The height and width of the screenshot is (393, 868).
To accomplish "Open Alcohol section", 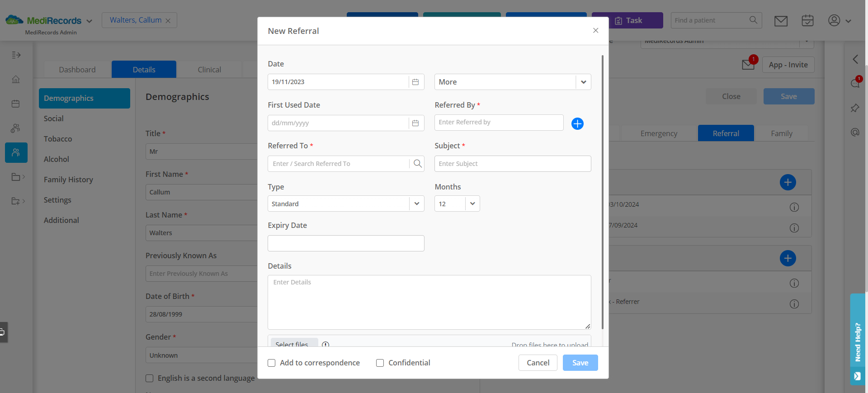I will (57, 159).
